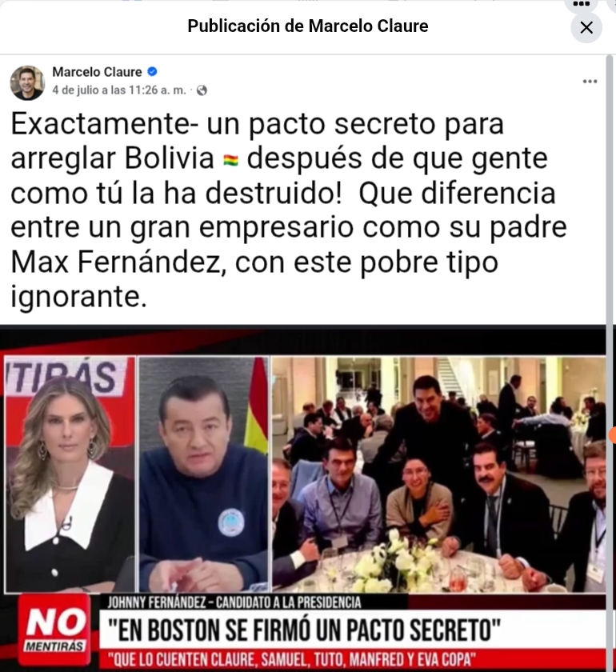Click the public audience globe icon
The height and width of the screenshot is (672, 616).
click(x=202, y=90)
